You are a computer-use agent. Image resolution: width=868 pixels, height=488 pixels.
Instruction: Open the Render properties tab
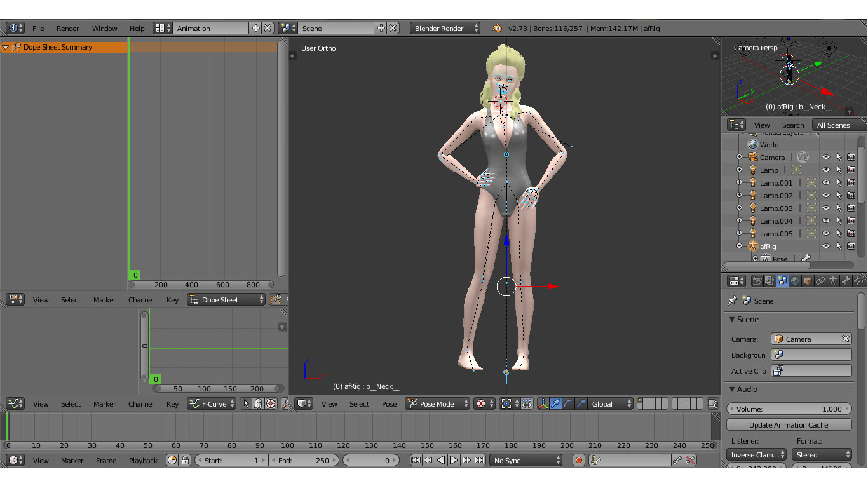757,281
